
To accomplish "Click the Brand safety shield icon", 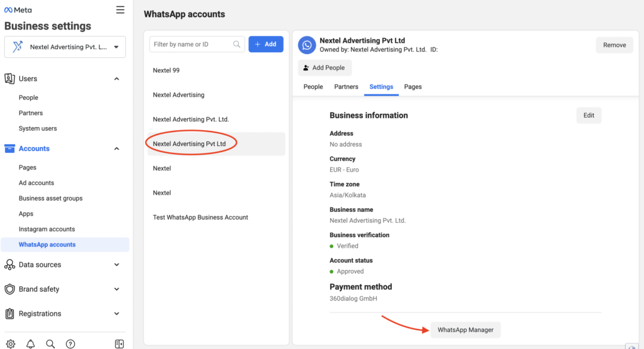I will [9, 289].
